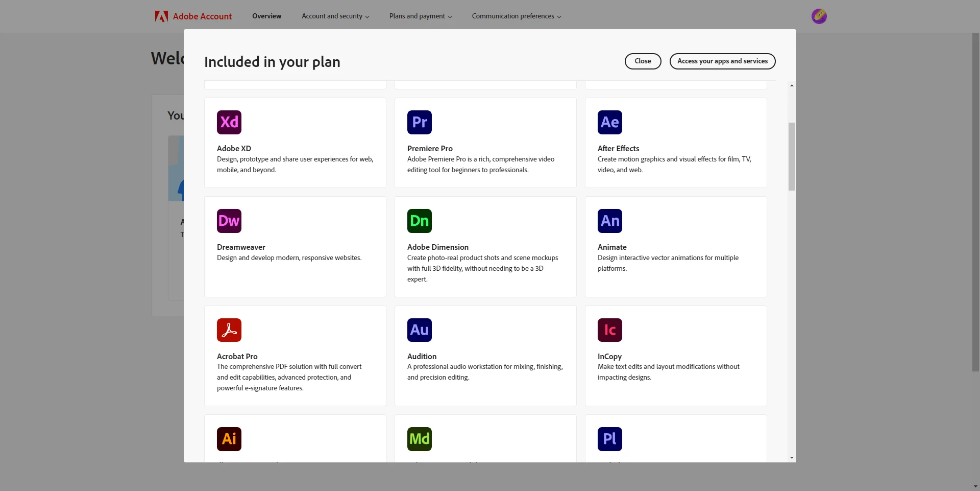This screenshot has width=980, height=491.
Task: Click 'Design and develop modern, responsive websites.' text
Action: tap(289, 258)
